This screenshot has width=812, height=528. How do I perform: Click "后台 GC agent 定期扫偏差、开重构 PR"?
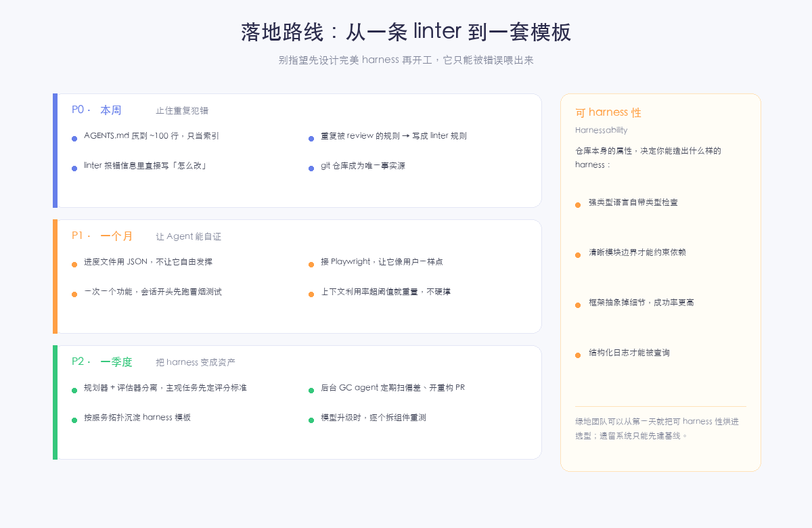click(392, 388)
